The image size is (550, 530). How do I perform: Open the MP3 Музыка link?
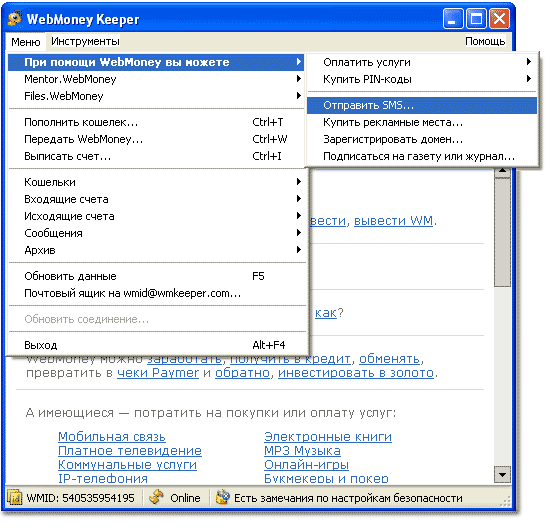pyautogui.click(x=302, y=451)
